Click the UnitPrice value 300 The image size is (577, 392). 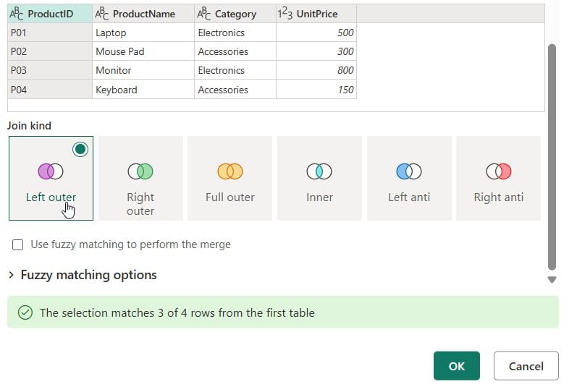(x=316, y=51)
